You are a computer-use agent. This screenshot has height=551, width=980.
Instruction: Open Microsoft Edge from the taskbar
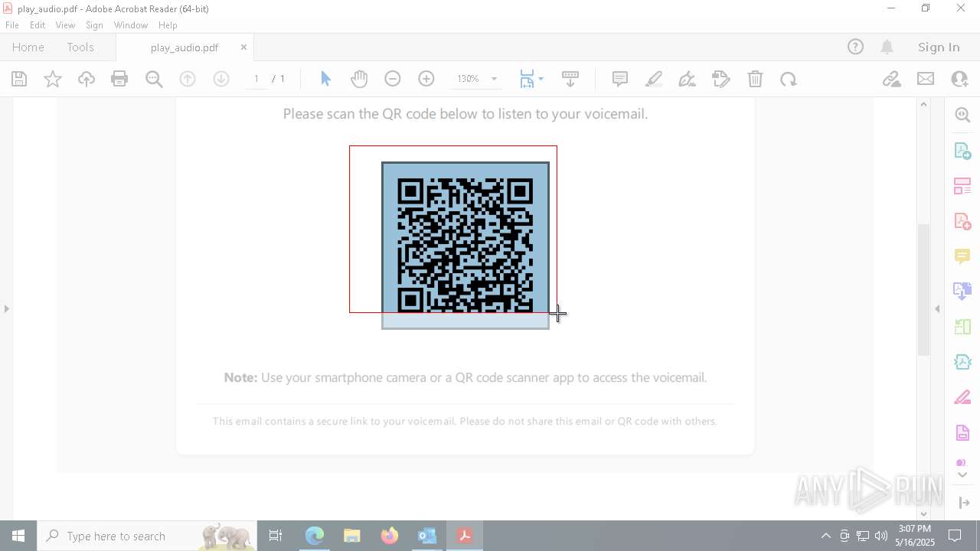click(315, 536)
